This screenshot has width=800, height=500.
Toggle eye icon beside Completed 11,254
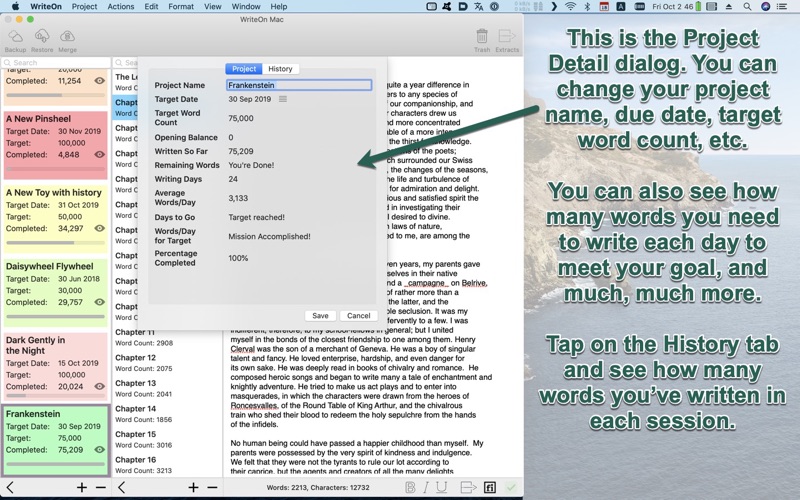point(99,81)
